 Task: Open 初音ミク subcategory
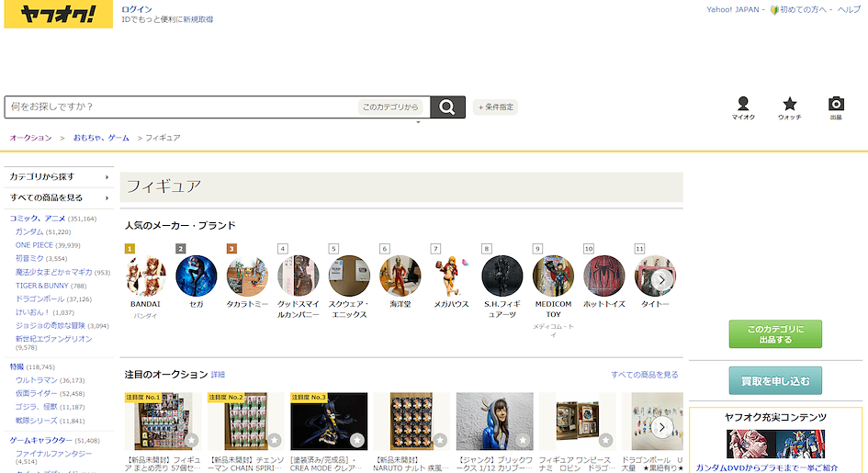coord(30,258)
